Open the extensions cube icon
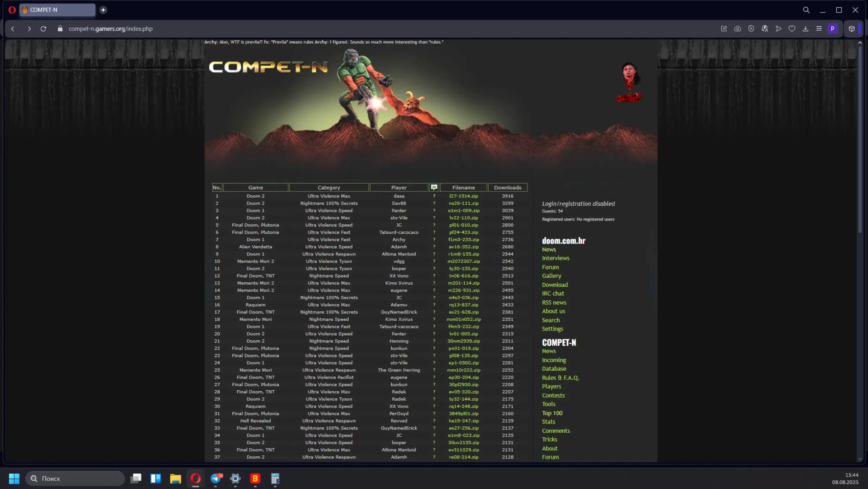 point(851,29)
